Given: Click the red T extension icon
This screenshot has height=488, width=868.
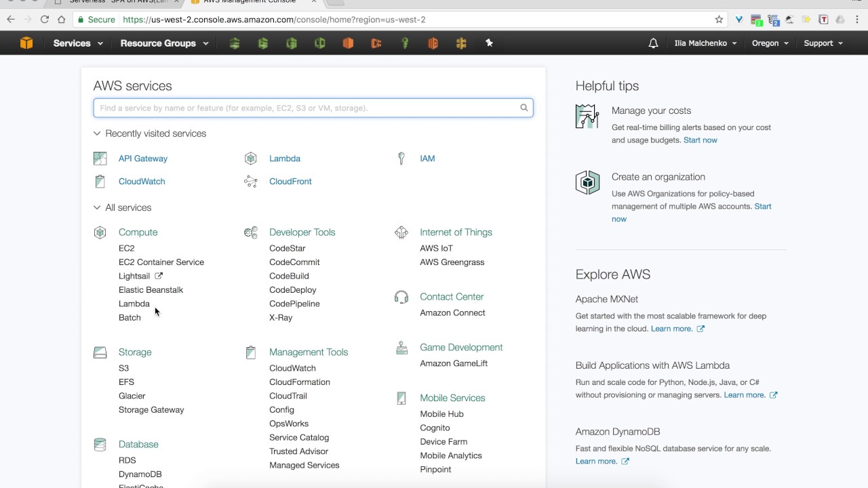Looking at the screenshot, I should (x=823, y=20).
